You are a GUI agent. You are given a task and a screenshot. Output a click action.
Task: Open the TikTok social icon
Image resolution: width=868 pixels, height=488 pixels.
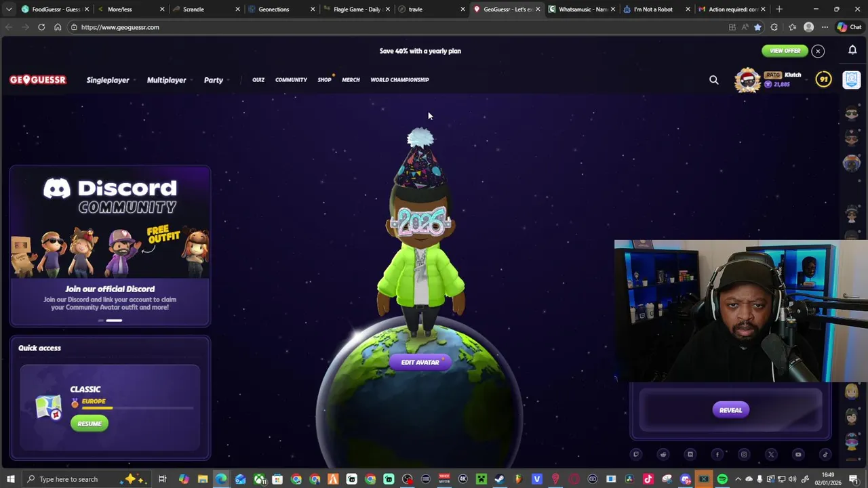[x=825, y=455]
